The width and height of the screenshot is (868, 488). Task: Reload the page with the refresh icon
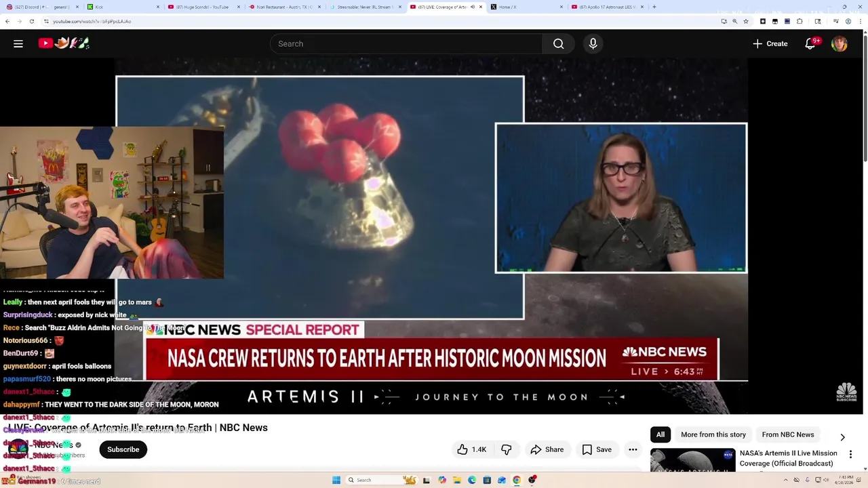31,21
